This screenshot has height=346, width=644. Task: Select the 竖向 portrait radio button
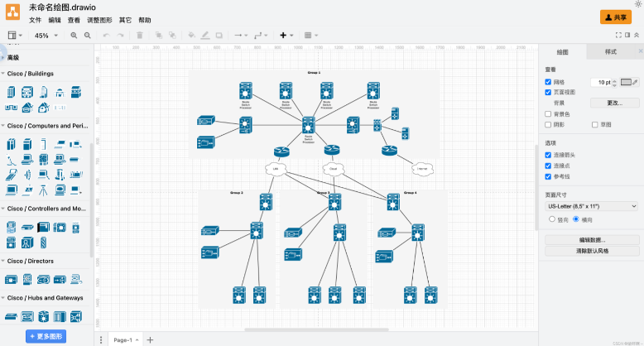tap(552, 219)
